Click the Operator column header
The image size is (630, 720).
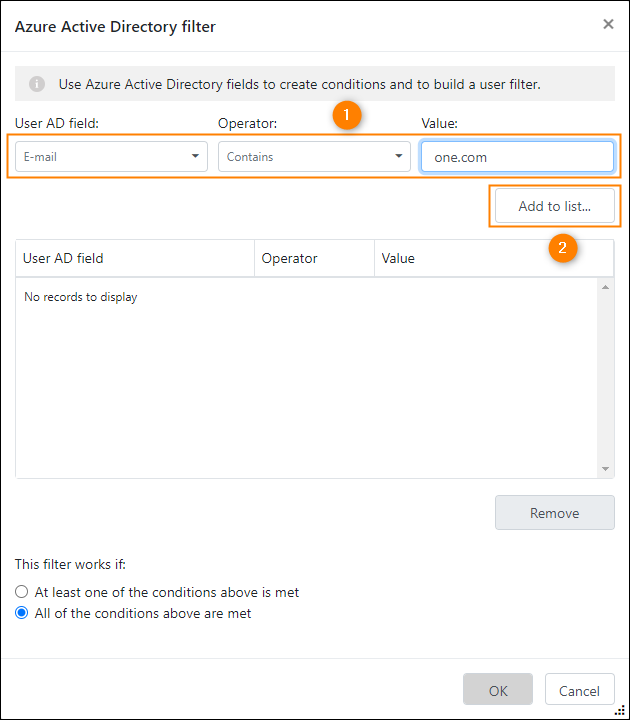(x=315, y=259)
